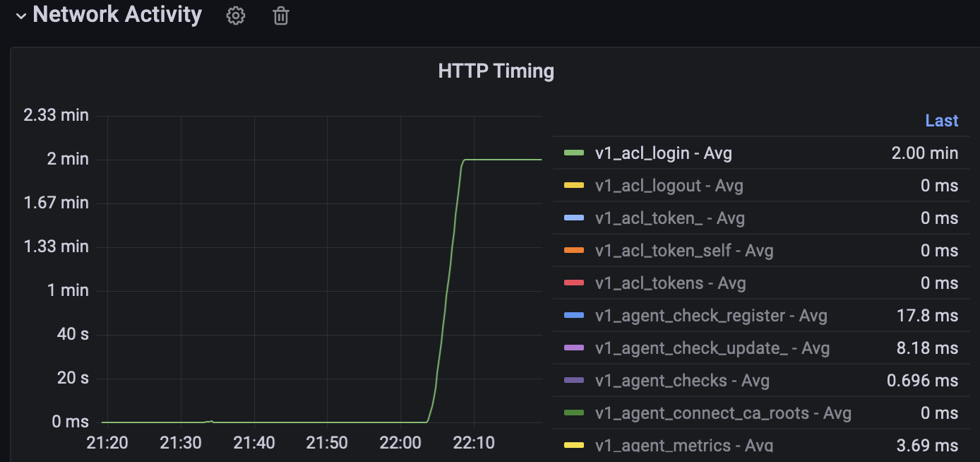
Task: Toggle visibility of the v1_acl_token_ series
Action: click(x=669, y=218)
